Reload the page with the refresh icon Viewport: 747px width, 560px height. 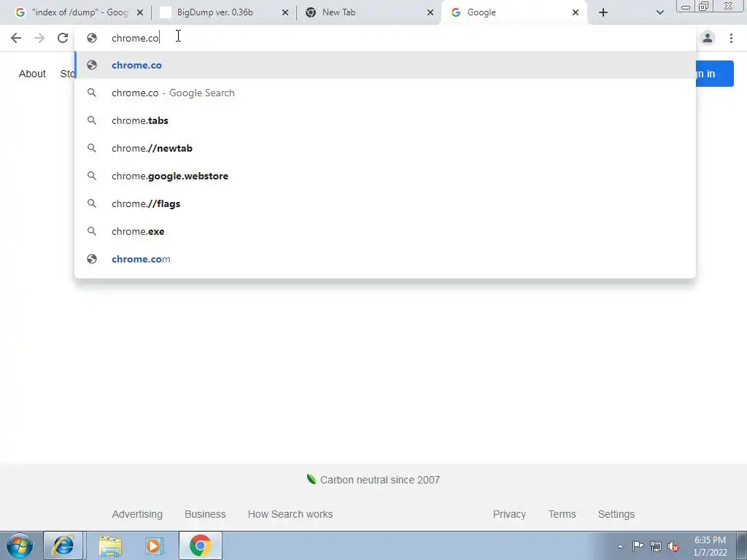click(63, 38)
